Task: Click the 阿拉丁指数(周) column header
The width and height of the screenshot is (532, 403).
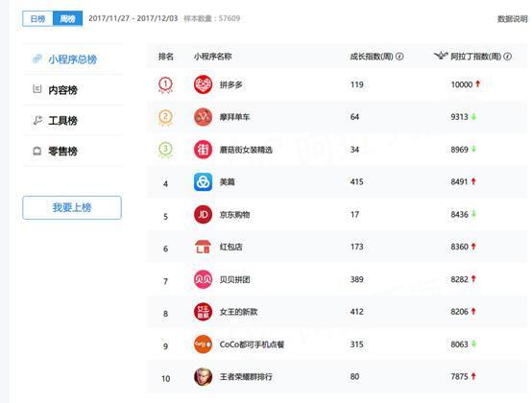Action: click(476, 57)
